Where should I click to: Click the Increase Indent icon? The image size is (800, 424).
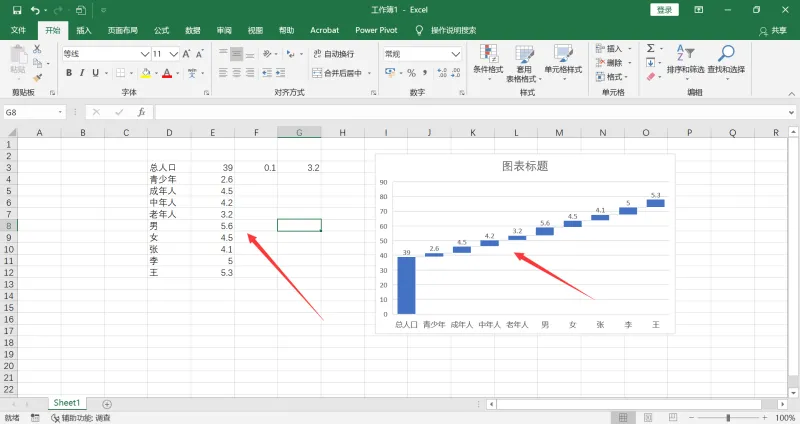pos(280,73)
